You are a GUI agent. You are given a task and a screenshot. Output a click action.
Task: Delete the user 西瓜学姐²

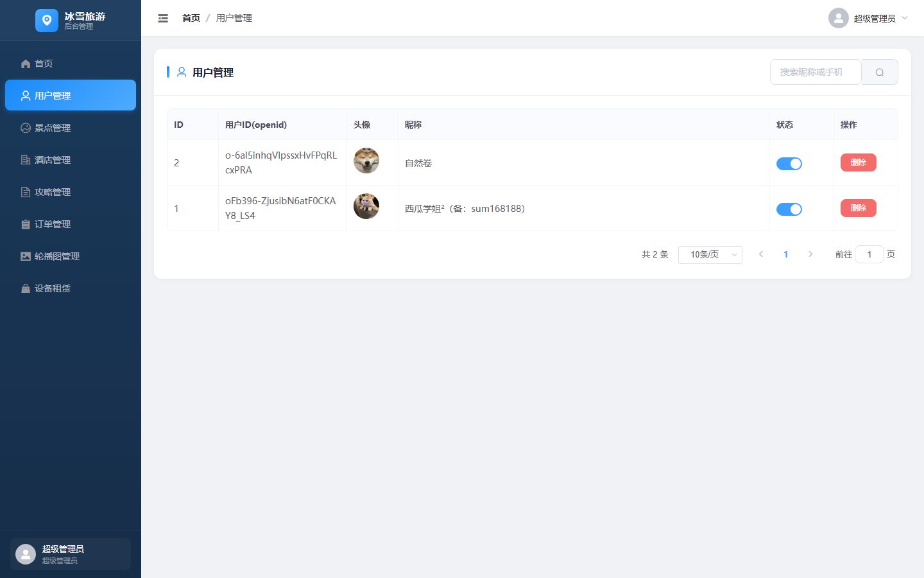click(859, 208)
